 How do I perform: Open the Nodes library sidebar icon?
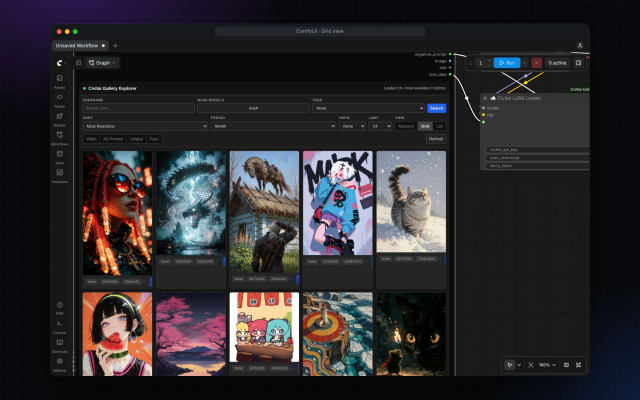tap(60, 100)
